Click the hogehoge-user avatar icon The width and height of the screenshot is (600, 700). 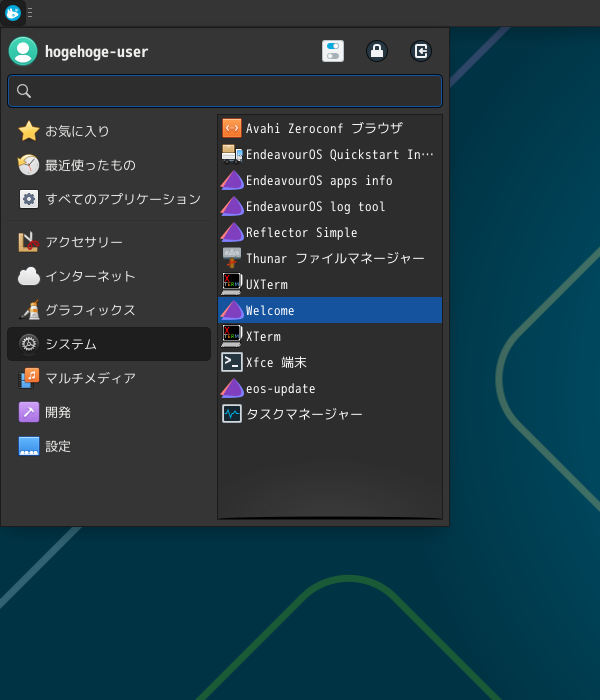23,51
